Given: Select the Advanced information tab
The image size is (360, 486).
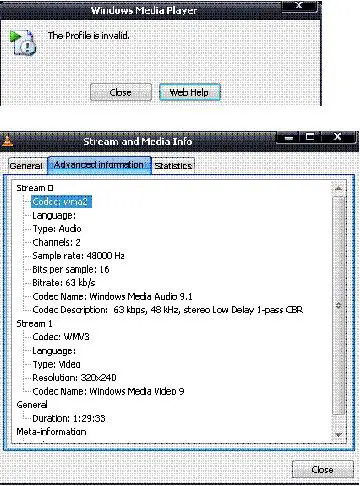Looking at the screenshot, I should [99, 165].
